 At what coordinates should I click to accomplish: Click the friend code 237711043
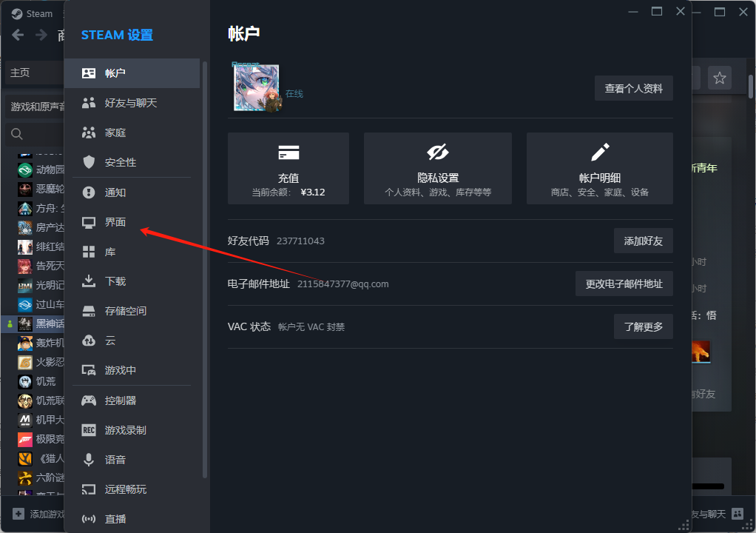(300, 241)
